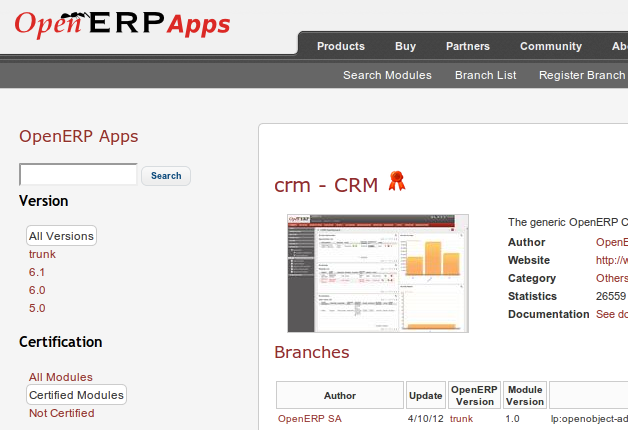Click the Branches section heading

point(312,352)
